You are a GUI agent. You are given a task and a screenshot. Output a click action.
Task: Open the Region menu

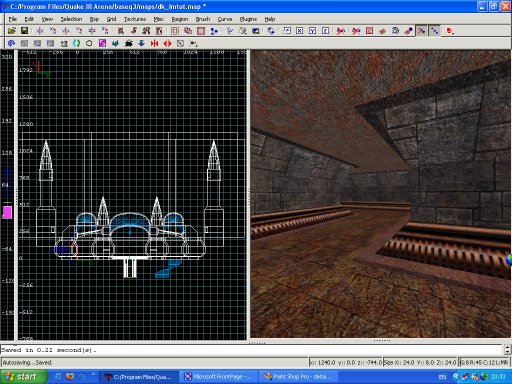click(x=180, y=19)
